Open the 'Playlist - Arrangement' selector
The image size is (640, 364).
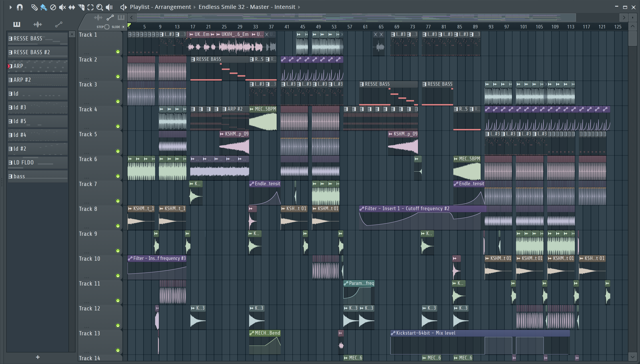pyautogui.click(x=160, y=7)
